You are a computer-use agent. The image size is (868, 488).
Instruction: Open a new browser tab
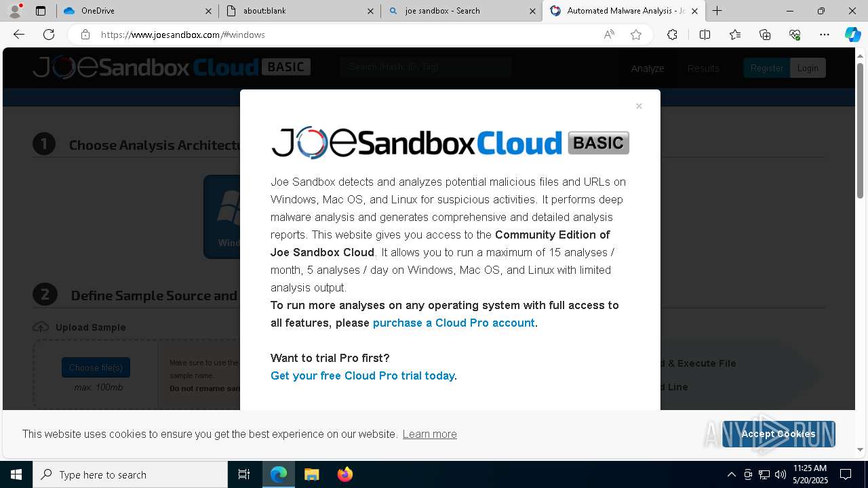[717, 11]
